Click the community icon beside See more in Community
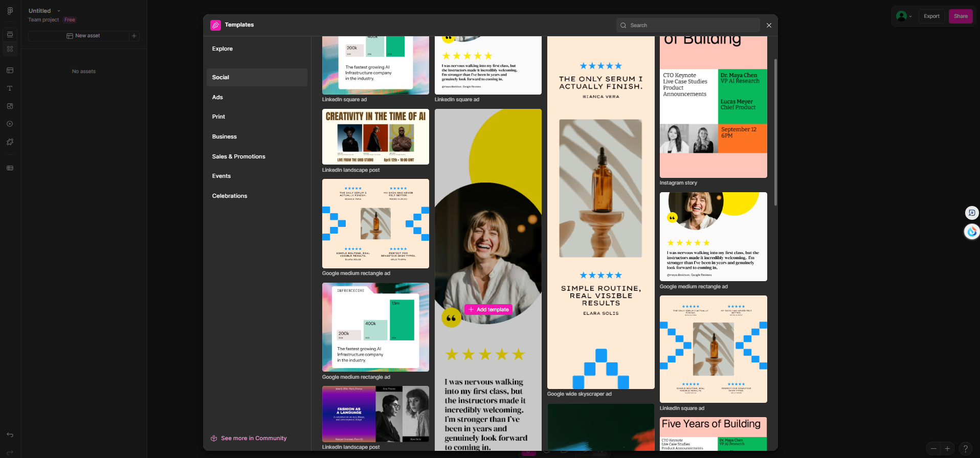The height and width of the screenshot is (458, 980). tap(214, 439)
